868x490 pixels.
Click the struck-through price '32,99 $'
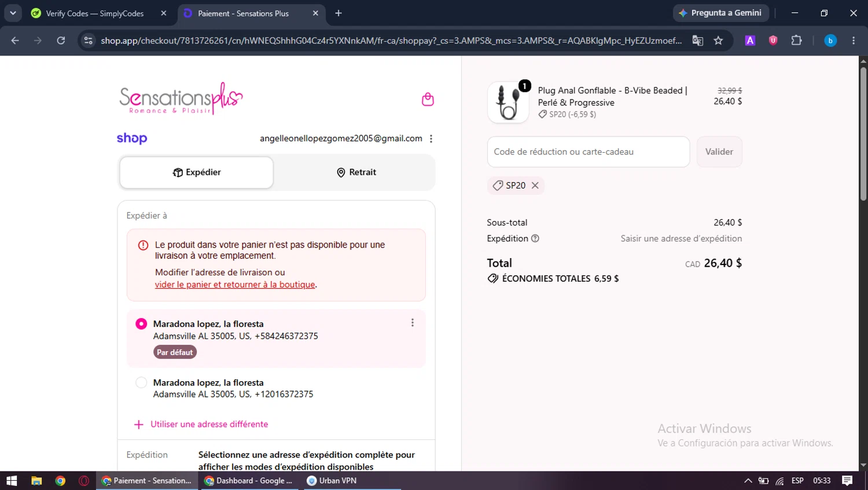[x=730, y=91]
